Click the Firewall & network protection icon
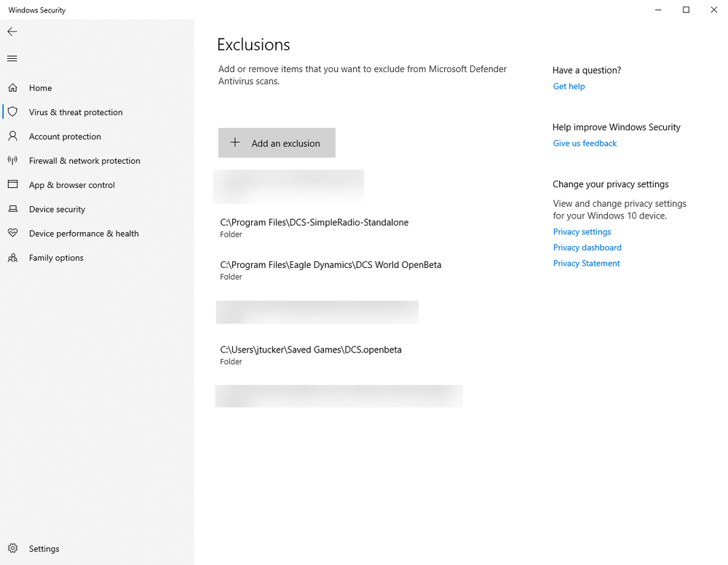This screenshot has width=728, height=565. [13, 161]
